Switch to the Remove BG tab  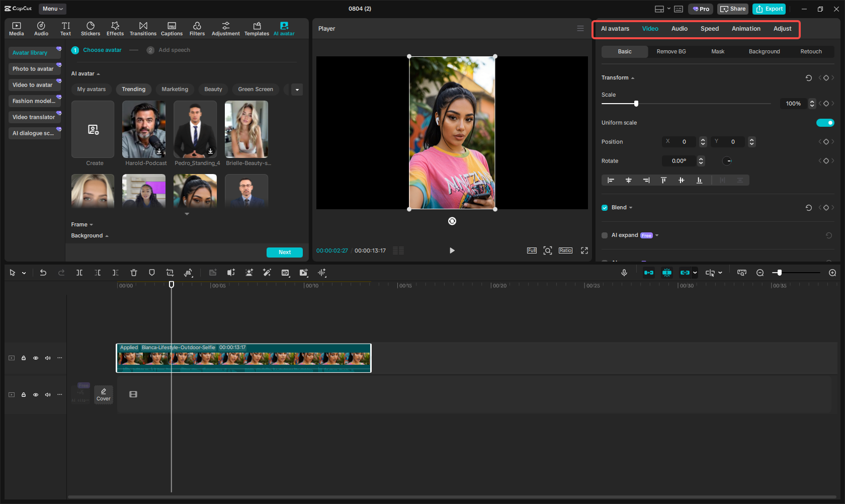pyautogui.click(x=671, y=51)
